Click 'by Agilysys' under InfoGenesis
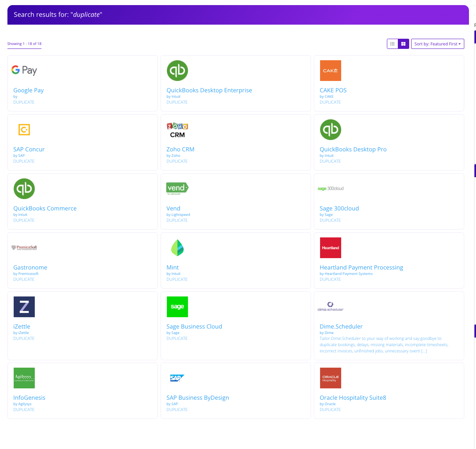The image size is (476, 449). 22,404
